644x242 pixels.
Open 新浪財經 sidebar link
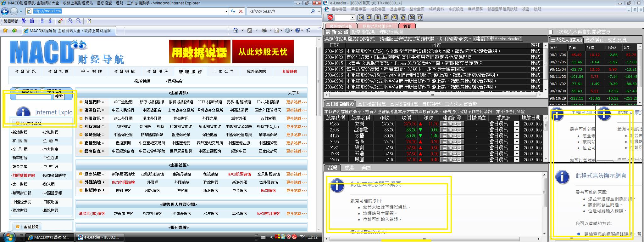click(20, 132)
